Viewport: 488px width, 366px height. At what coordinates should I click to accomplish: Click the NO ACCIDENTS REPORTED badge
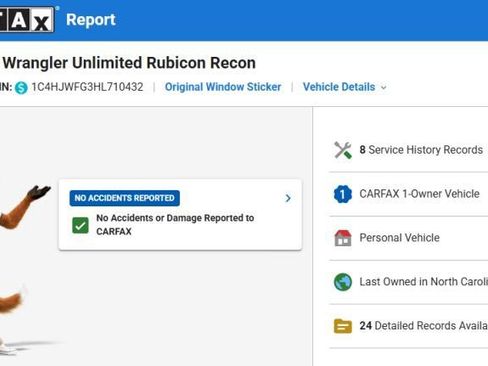tap(125, 198)
